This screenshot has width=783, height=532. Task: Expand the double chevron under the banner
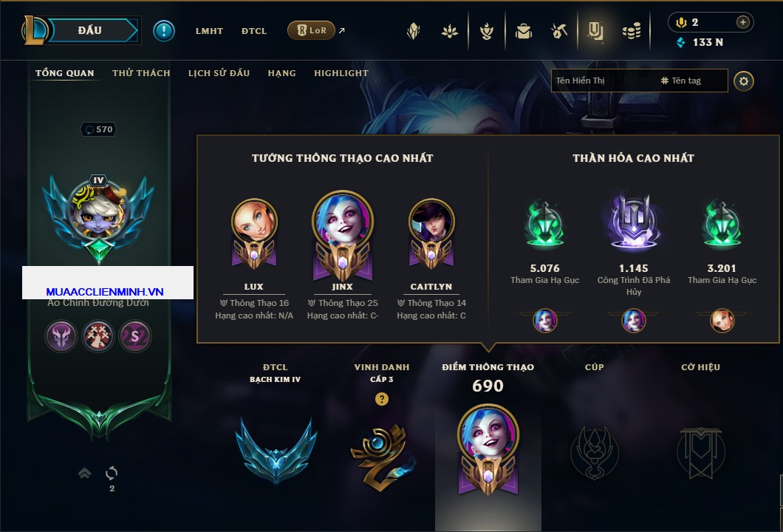84,473
